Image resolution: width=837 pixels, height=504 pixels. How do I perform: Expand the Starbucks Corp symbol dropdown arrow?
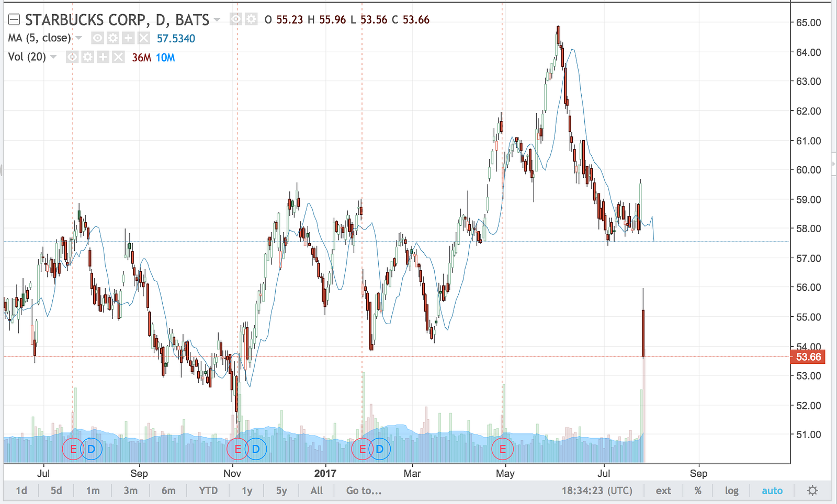tap(217, 20)
